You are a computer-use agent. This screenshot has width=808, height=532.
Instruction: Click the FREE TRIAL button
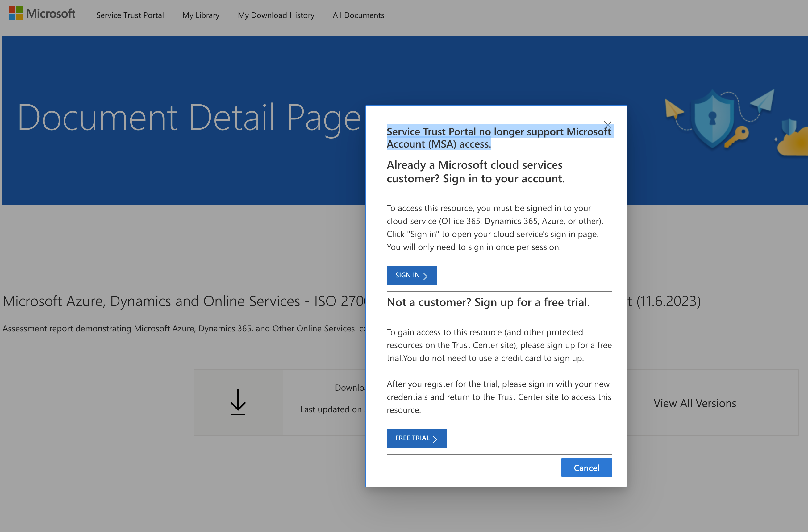(x=417, y=438)
